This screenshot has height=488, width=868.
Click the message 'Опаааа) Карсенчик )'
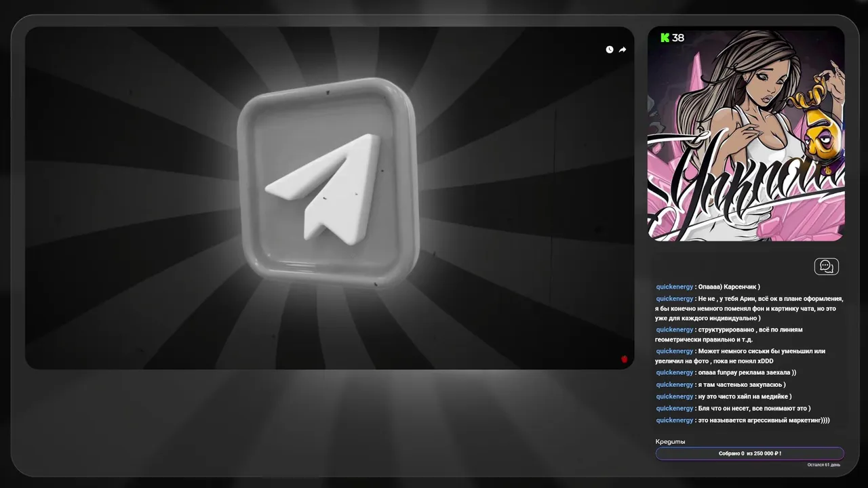click(729, 287)
